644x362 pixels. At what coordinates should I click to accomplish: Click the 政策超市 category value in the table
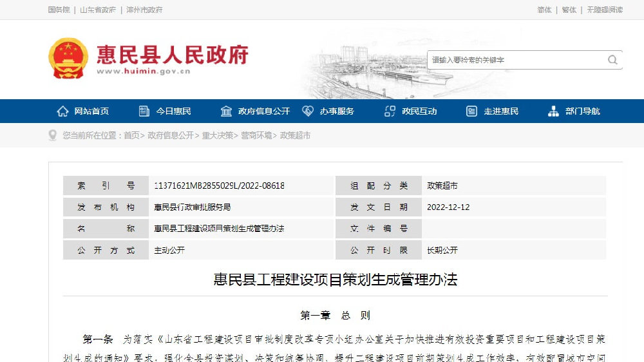[x=442, y=186]
